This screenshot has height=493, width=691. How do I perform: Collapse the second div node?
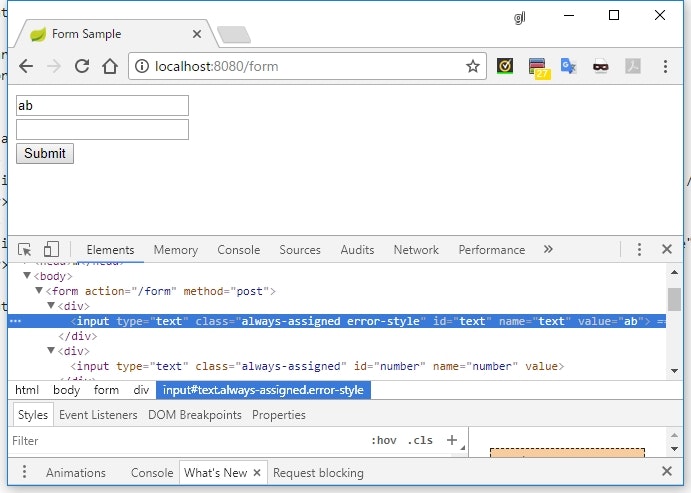pyautogui.click(x=51, y=351)
